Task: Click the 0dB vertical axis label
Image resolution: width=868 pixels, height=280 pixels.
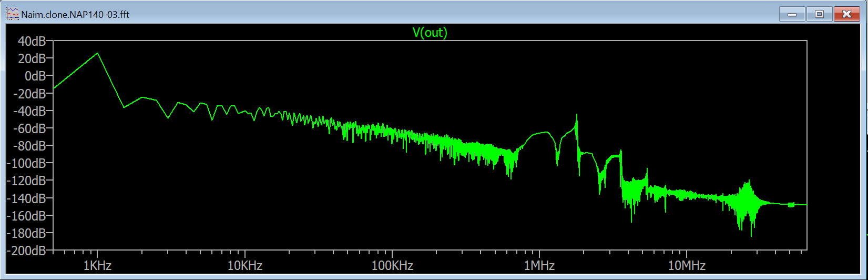Action: pos(35,76)
